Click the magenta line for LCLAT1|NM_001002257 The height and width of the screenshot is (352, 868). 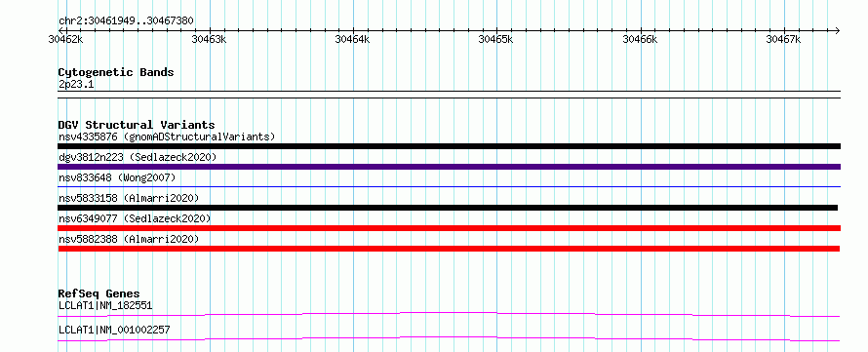(x=449, y=338)
